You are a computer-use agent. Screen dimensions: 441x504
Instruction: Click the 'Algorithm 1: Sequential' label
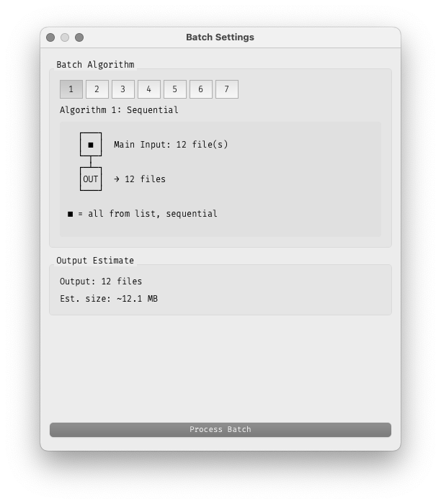tap(119, 110)
